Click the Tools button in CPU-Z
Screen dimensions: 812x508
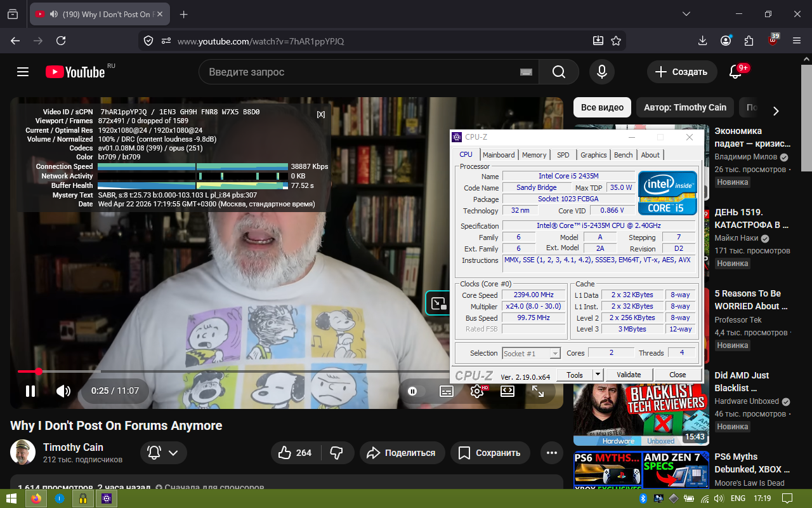click(x=575, y=375)
